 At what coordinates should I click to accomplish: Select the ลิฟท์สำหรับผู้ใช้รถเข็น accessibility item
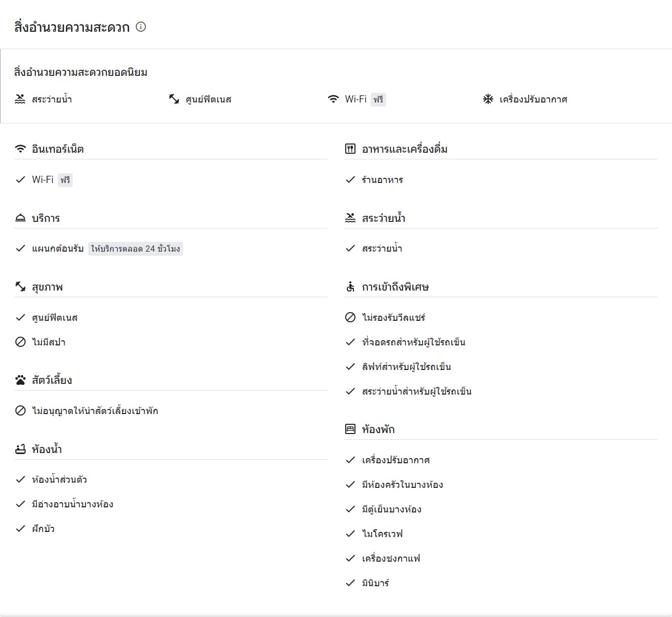398,367
